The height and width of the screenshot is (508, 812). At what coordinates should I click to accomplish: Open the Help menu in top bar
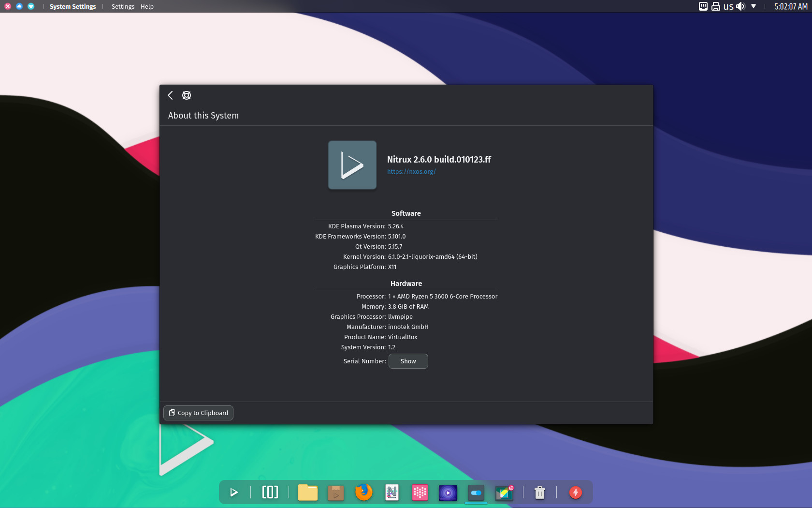click(147, 6)
